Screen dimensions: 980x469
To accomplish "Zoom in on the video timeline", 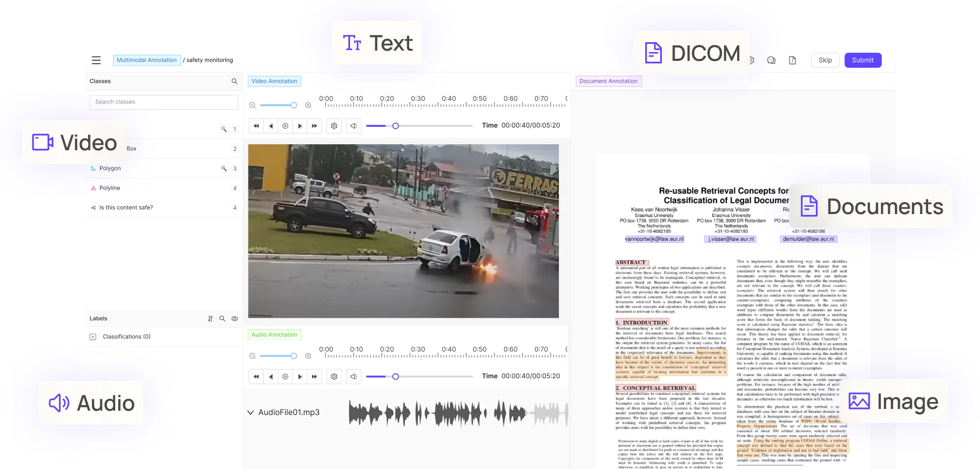I will (308, 105).
